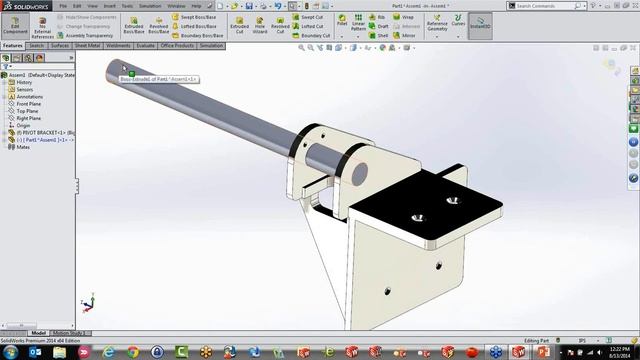Switch to the Evaluate tab

[x=145, y=46]
